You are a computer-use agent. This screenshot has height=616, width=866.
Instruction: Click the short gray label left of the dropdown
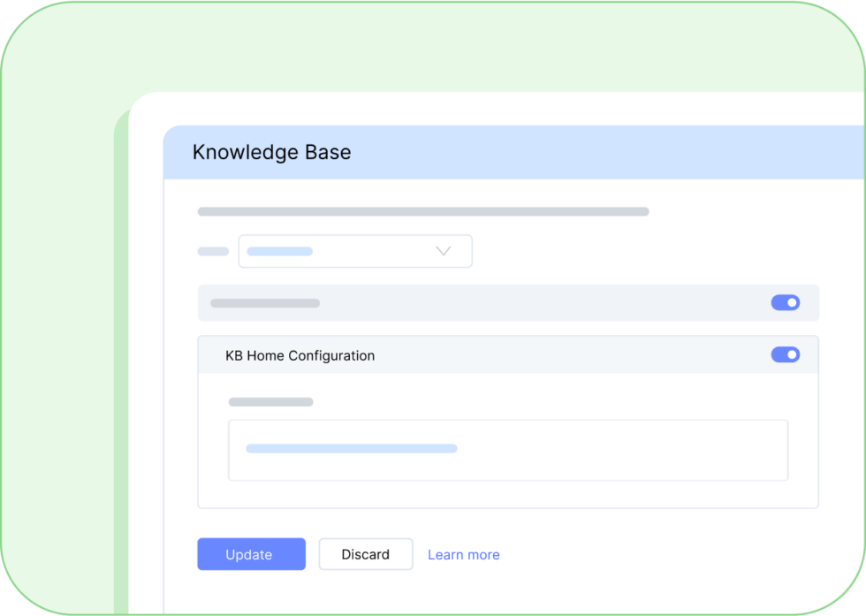click(212, 251)
